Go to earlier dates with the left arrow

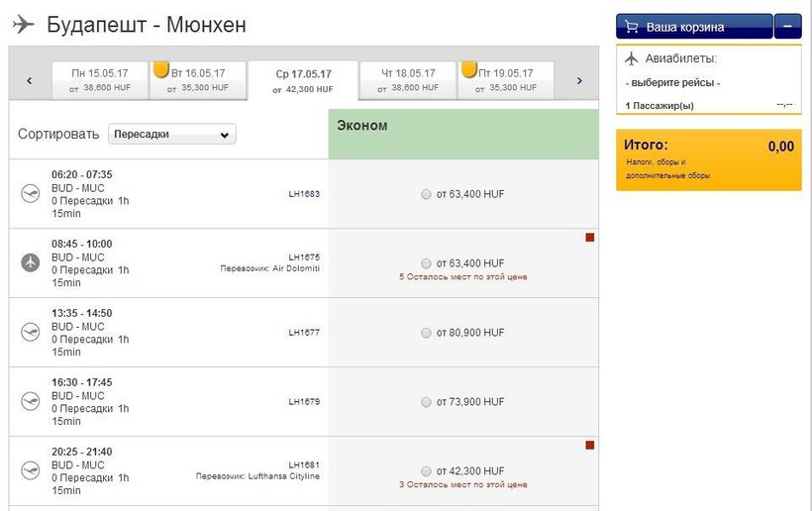click(29, 81)
